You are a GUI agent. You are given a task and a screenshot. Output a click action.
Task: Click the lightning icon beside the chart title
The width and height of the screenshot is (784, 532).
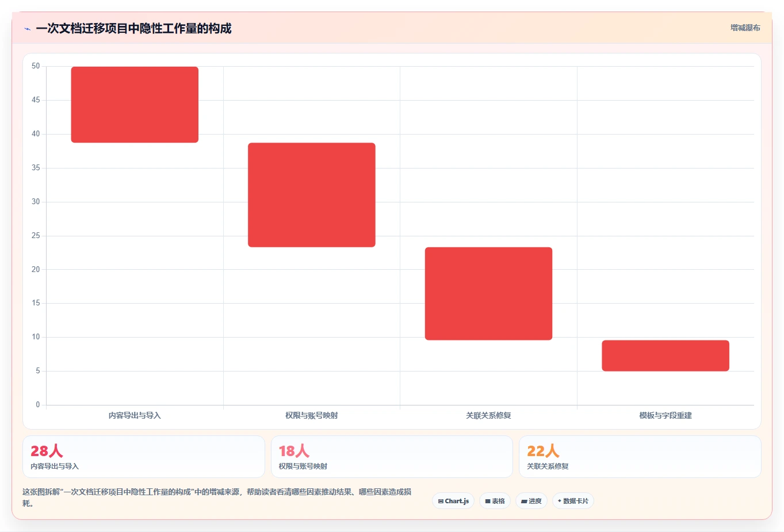[x=27, y=29]
